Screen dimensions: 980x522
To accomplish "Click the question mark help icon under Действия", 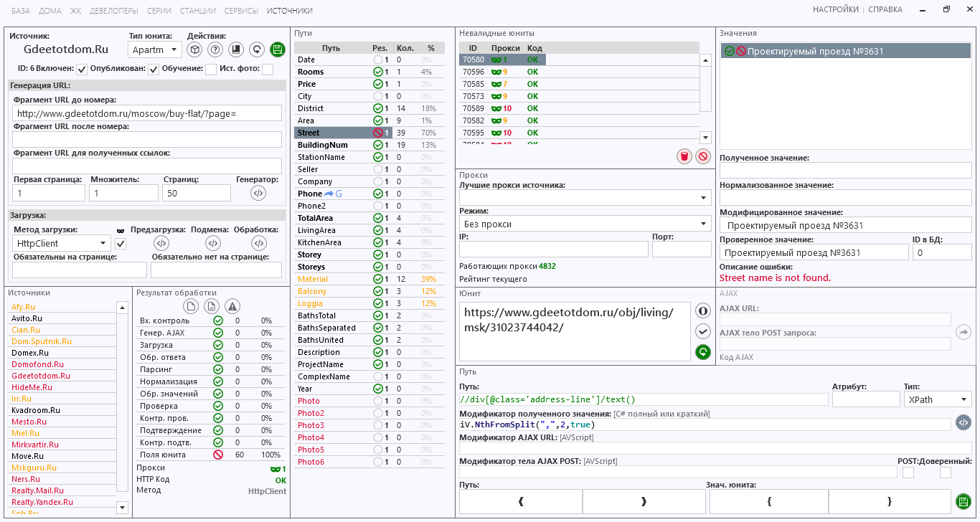I will (215, 49).
